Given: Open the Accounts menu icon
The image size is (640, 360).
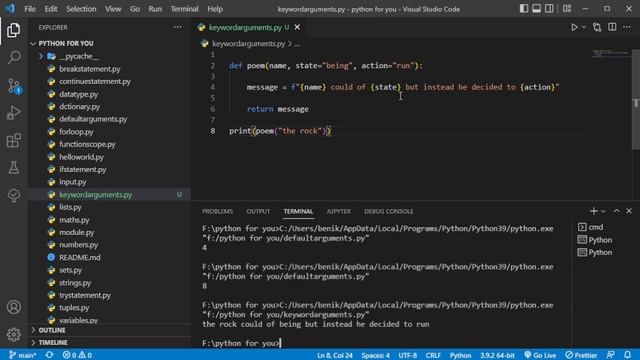Looking at the screenshot, I should 13,307.
